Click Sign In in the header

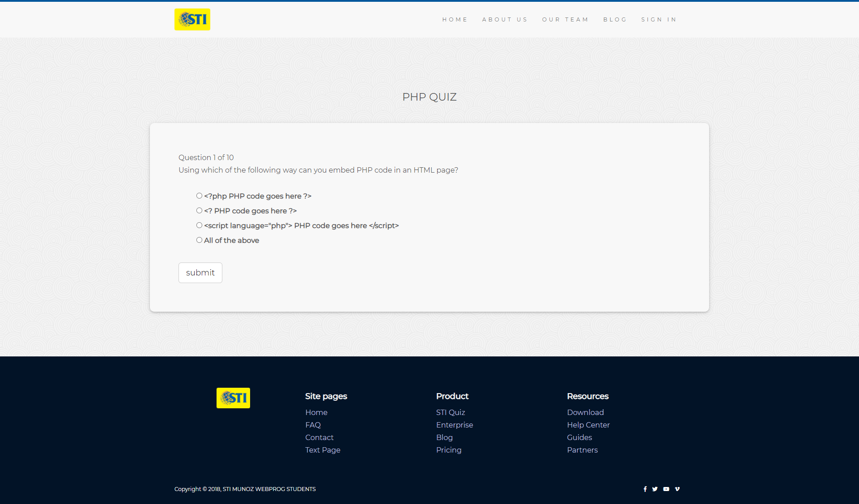point(659,20)
